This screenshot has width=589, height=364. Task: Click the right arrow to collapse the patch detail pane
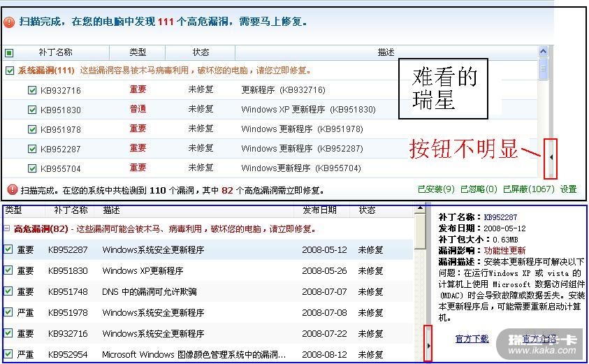(428, 345)
